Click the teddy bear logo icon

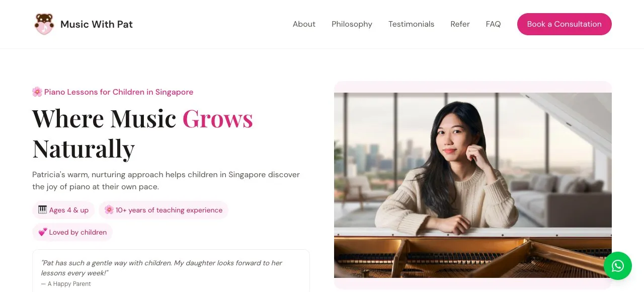pyautogui.click(x=44, y=24)
